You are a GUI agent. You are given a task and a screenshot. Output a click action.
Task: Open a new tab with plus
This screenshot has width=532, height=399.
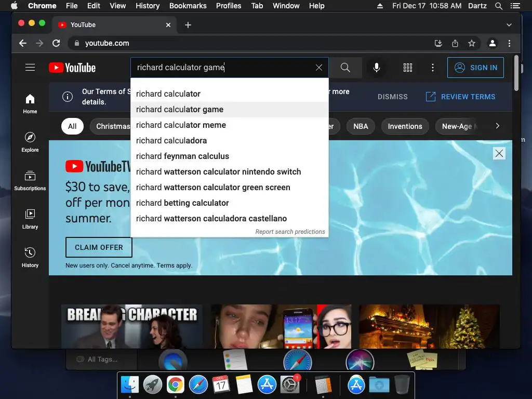(188, 25)
